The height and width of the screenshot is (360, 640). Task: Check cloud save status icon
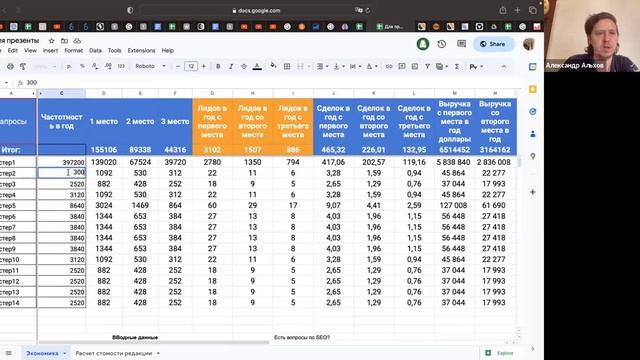77,41
